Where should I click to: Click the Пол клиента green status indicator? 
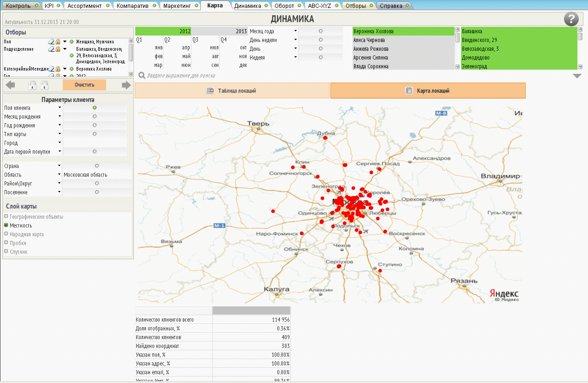(95, 108)
